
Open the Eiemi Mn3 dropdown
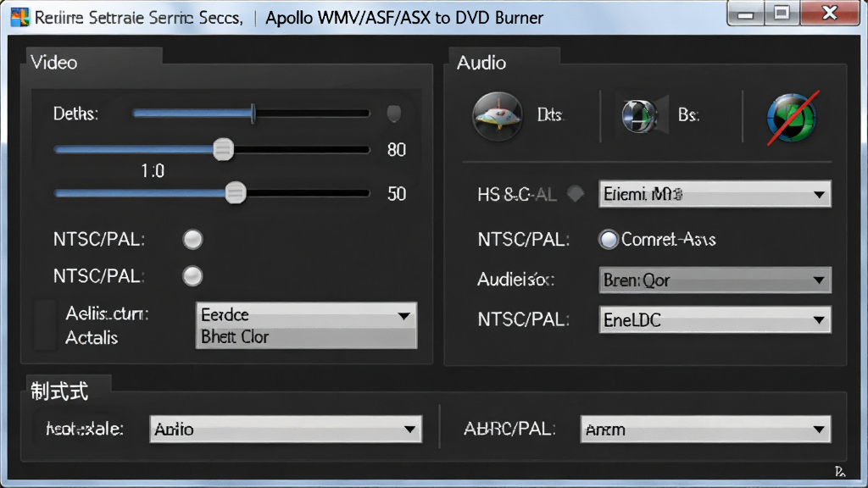(x=715, y=194)
